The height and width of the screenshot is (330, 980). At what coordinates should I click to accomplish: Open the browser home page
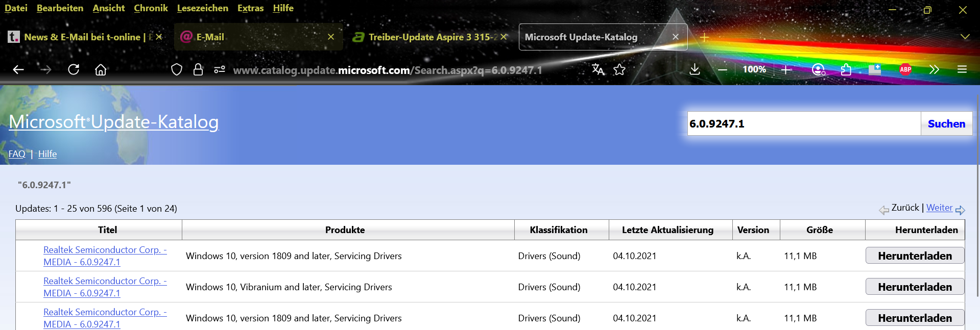pyautogui.click(x=101, y=69)
